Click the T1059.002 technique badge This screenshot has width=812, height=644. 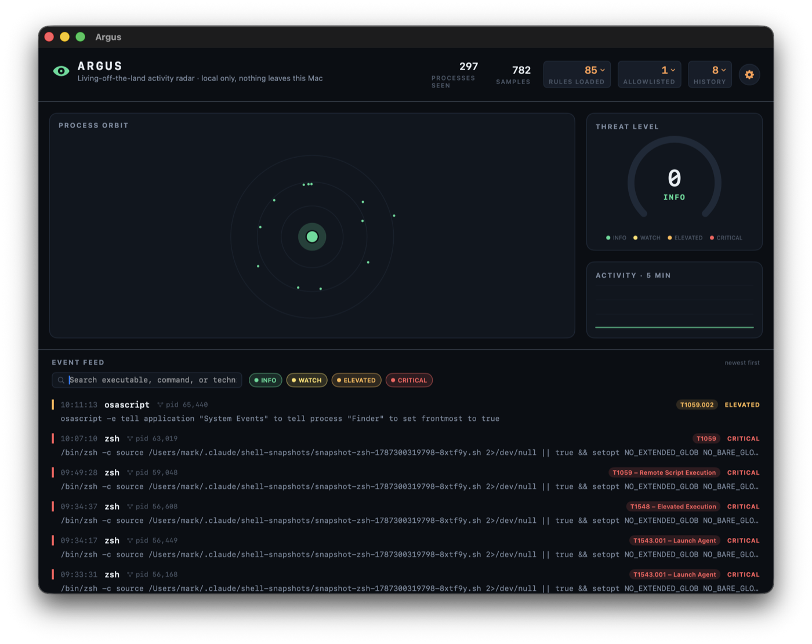(697, 405)
